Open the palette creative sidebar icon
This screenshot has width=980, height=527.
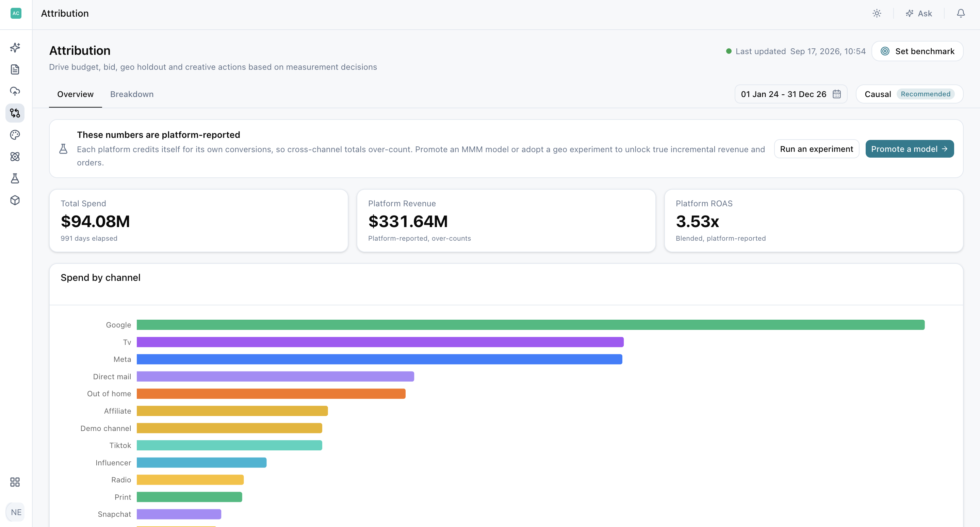[x=15, y=135]
